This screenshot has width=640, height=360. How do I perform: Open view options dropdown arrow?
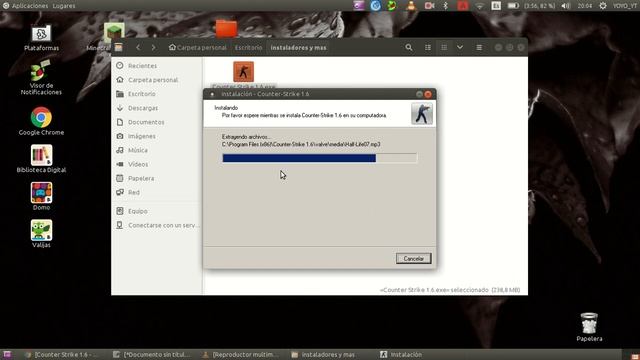[460, 47]
